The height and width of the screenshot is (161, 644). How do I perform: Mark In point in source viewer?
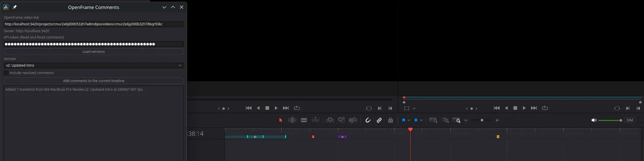[x=380, y=108]
